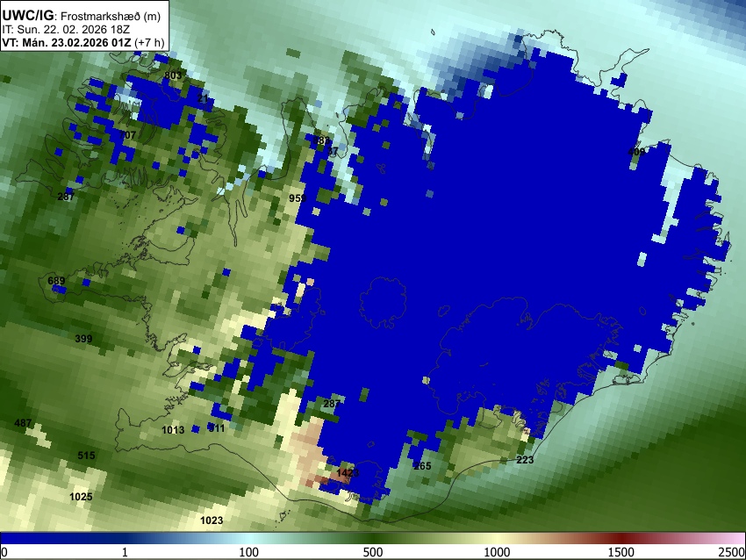Click the 959 value on the map
This screenshot has width=746, height=560.
tap(298, 197)
